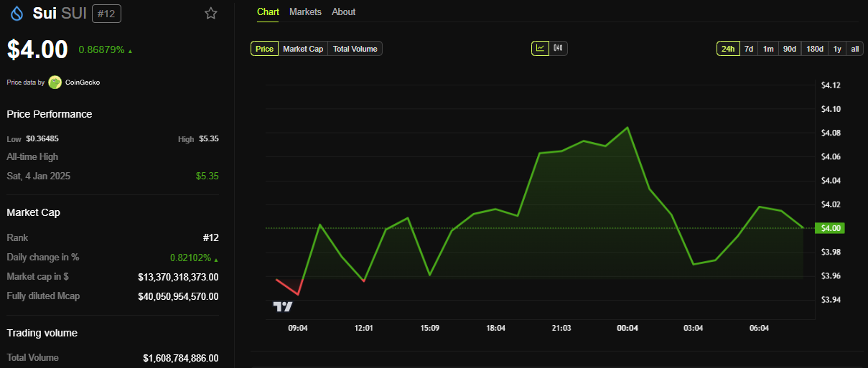Switch to candlestick chart view icon
The image size is (868, 368).
point(558,49)
